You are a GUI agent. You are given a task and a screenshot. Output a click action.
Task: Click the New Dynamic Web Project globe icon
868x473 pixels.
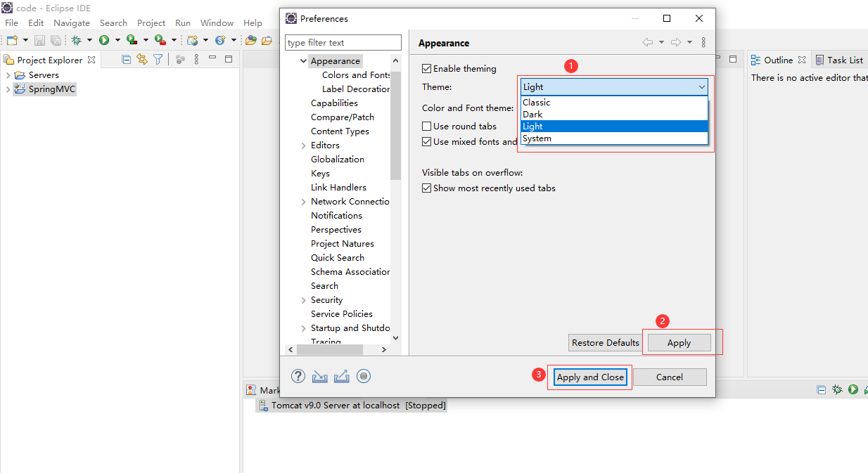tap(192, 41)
